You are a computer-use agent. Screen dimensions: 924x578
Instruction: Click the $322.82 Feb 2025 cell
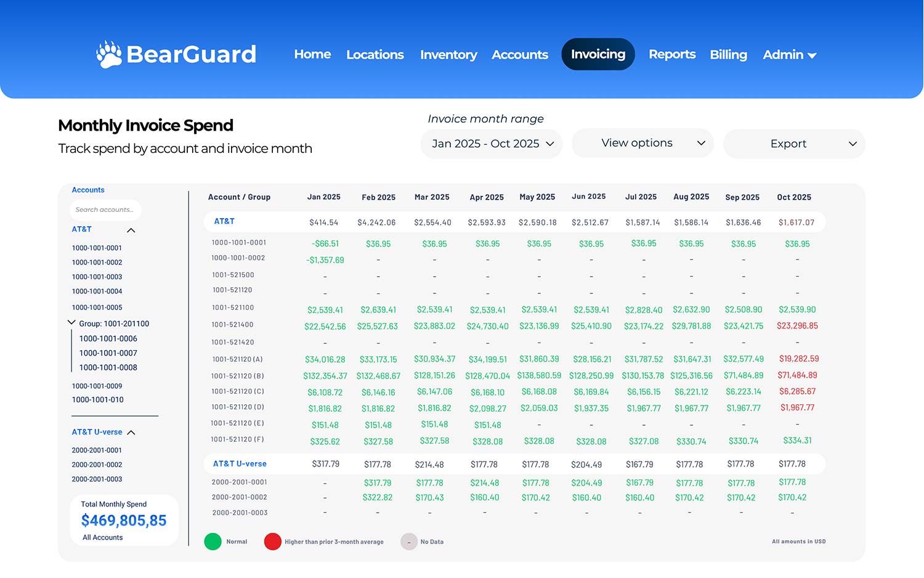pos(378,497)
